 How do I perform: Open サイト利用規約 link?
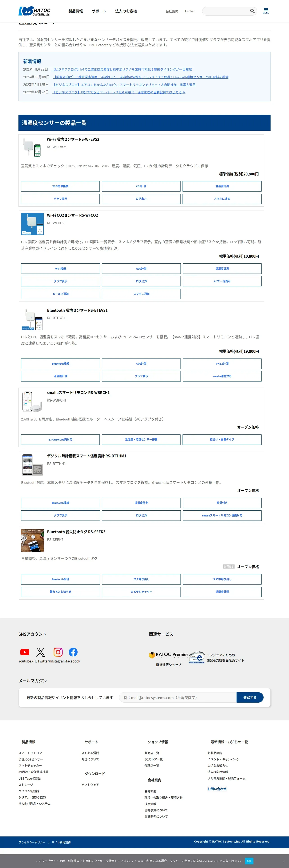(x=61, y=842)
